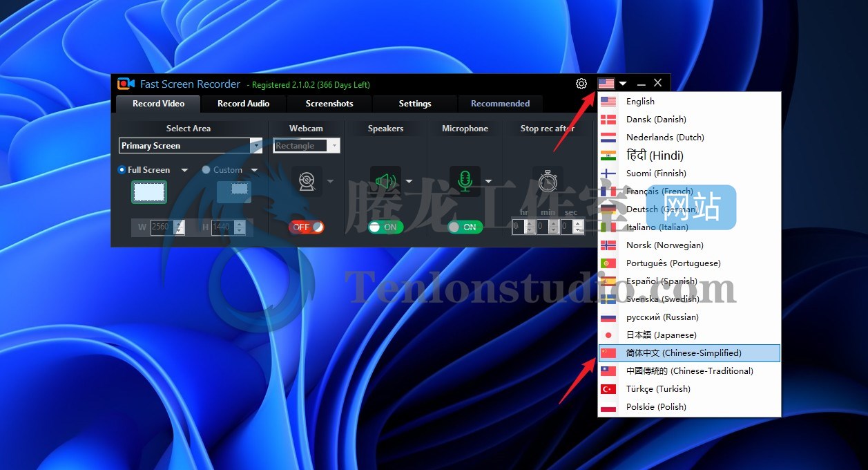Image resolution: width=868 pixels, height=470 pixels.
Task: Disable the Speakers ON switch
Action: click(x=385, y=227)
